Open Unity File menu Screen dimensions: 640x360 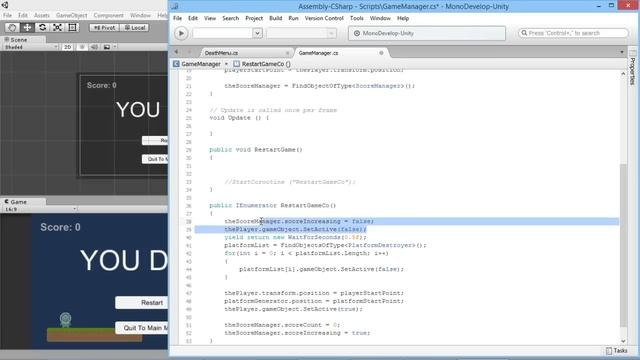7,15
